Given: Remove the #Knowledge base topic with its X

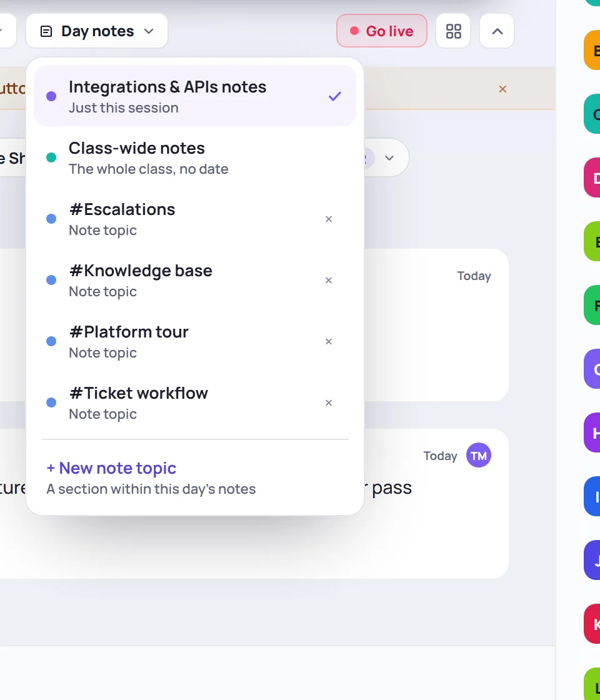Looking at the screenshot, I should (329, 280).
